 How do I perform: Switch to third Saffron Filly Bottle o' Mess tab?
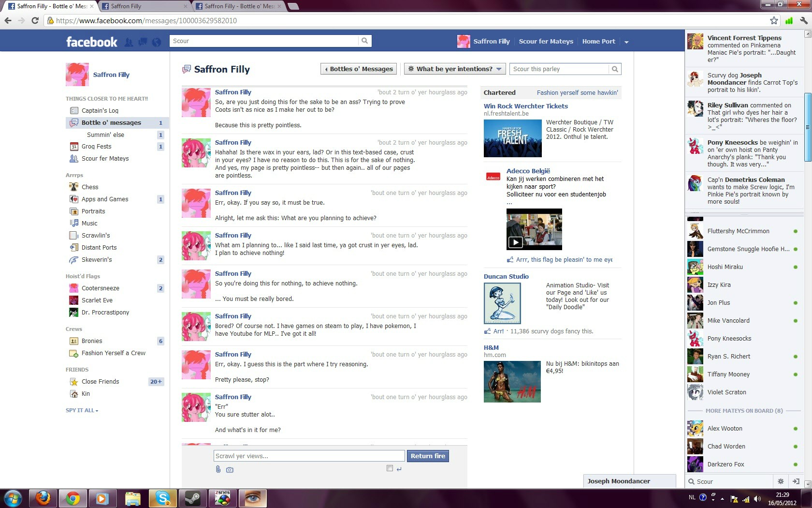238,6
